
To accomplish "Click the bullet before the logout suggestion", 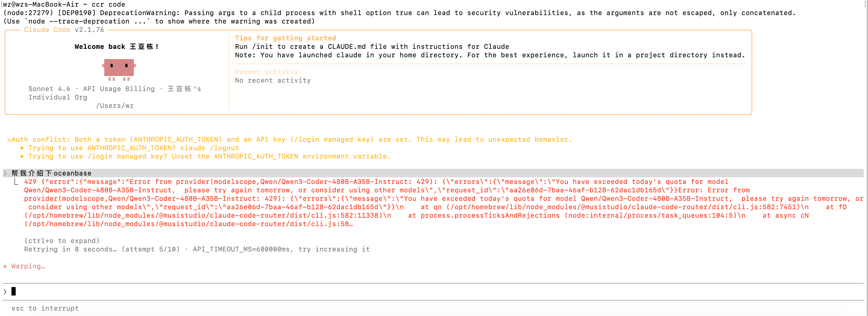I will [x=22, y=148].
